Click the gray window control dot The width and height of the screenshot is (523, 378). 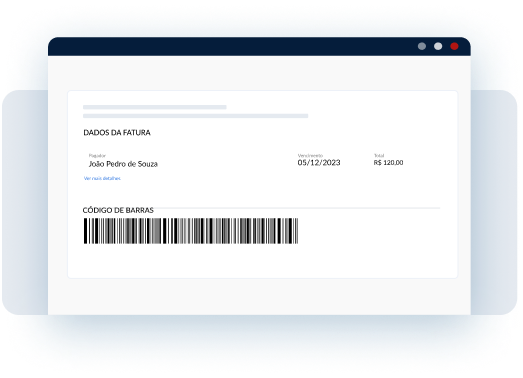click(x=422, y=46)
